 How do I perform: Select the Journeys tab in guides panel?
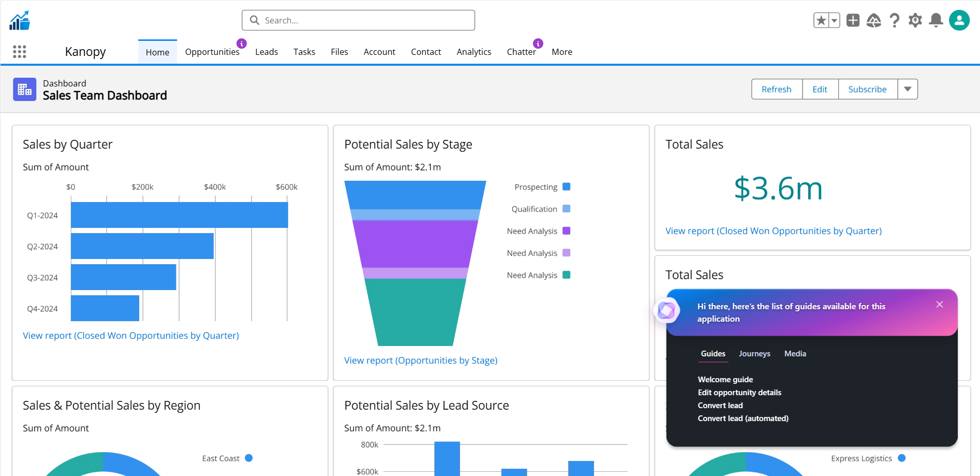(754, 354)
